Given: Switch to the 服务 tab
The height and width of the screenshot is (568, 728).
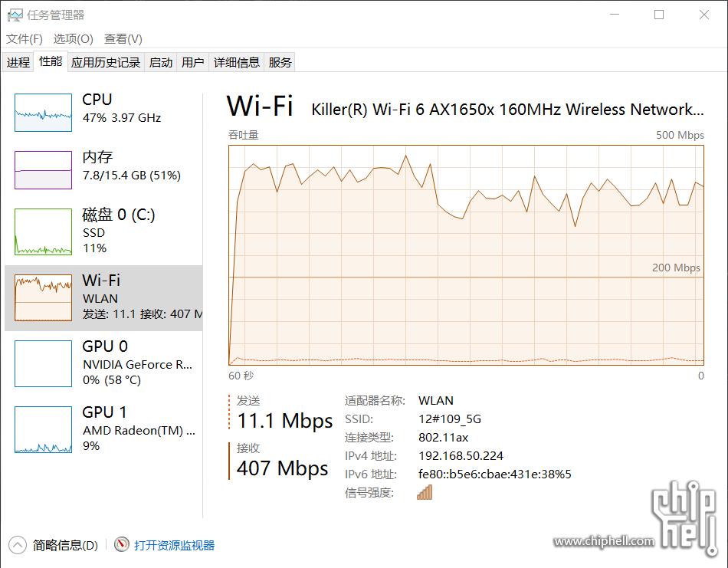Looking at the screenshot, I should coord(280,62).
